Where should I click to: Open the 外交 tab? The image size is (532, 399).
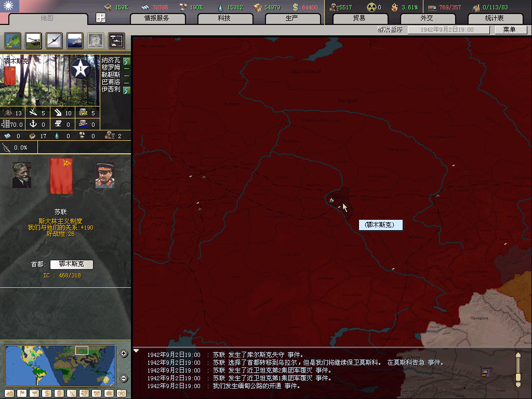tap(427, 18)
